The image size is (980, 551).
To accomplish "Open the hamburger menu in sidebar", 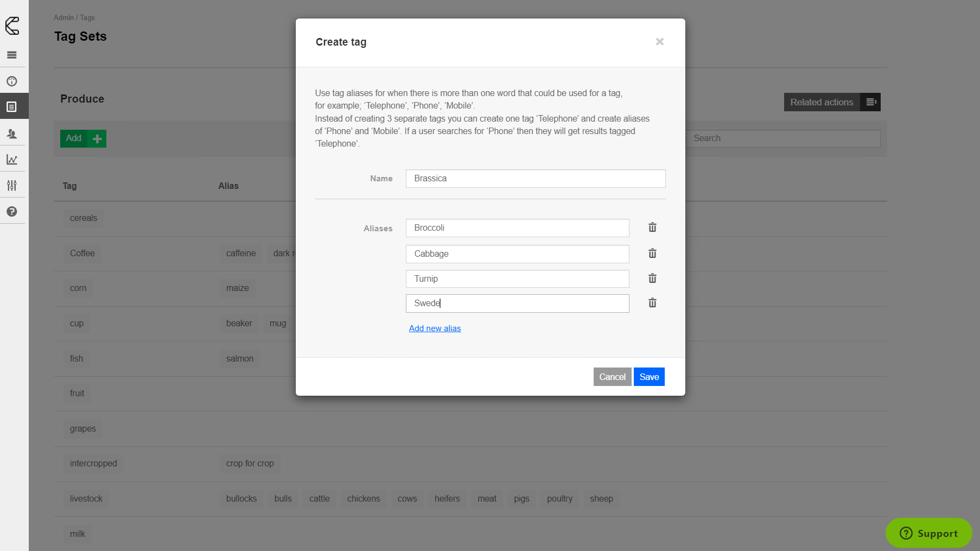I will coord(12,55).
